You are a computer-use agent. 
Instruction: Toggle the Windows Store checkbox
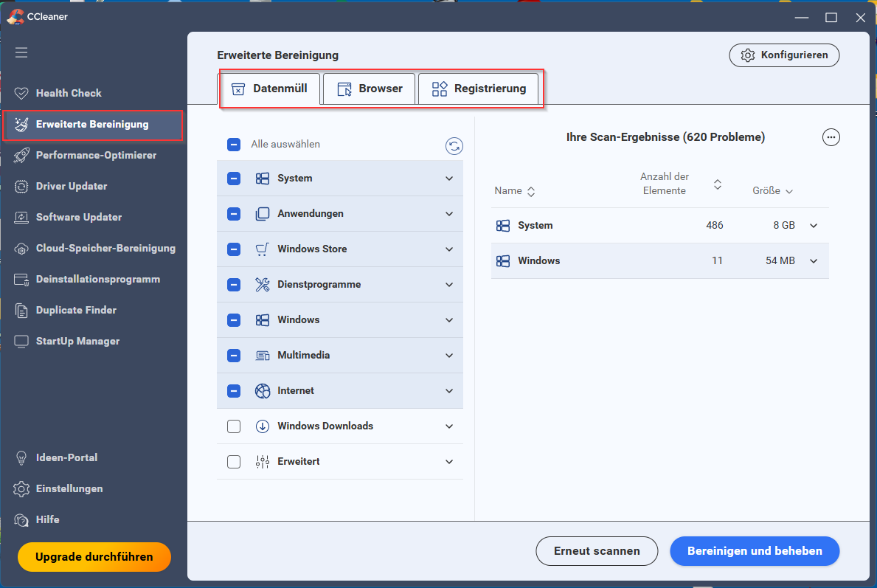tap(234, 249)
